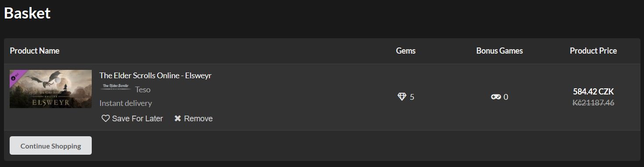Click the Elder Scrolls Online publisher logo
This screenshot has width=644, height=167.
116,87
